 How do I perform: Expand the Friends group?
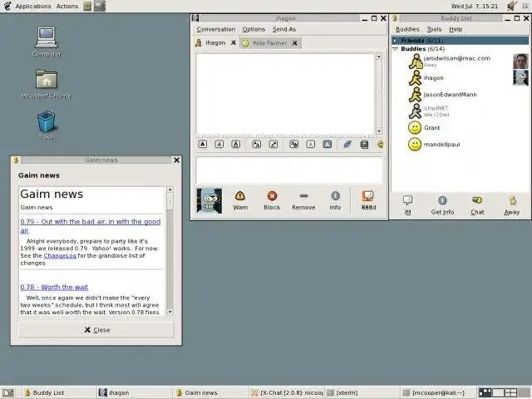[395, 41]
